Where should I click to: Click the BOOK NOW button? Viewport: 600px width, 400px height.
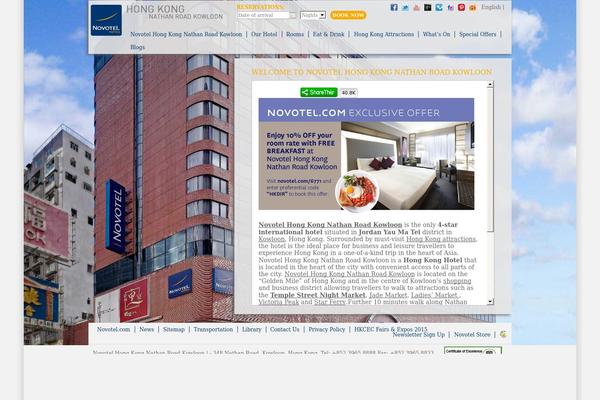348,15
